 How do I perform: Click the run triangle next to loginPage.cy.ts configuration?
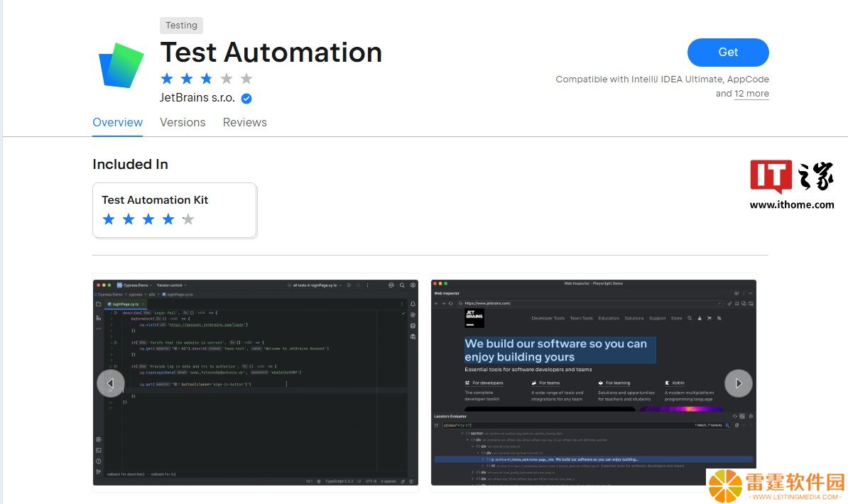349,285
